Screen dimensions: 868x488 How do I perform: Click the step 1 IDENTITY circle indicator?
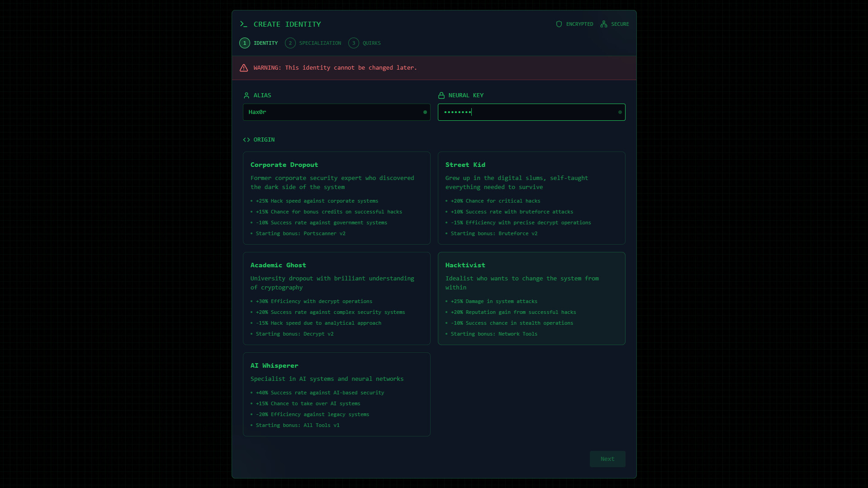click(x=245, y=43)
